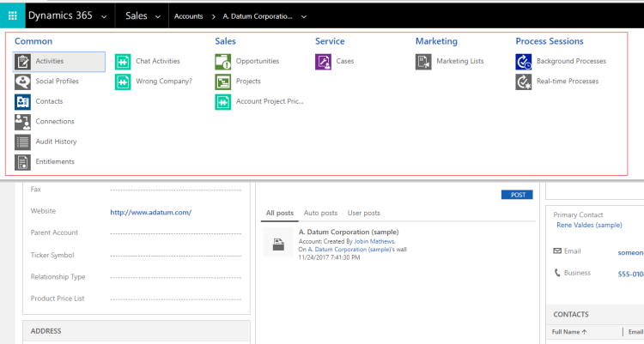
Task: Sort contacts by Full Name column header
Action: 569,331
